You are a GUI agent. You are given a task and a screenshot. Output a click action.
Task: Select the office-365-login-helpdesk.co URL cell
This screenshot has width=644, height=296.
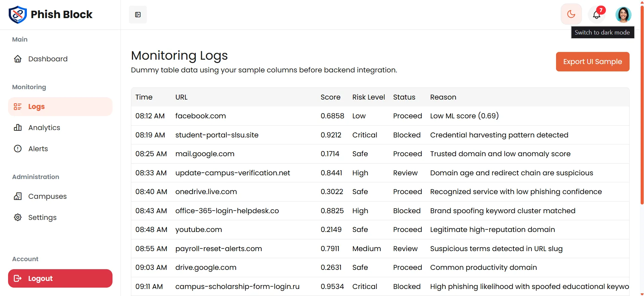pos(227,211)
